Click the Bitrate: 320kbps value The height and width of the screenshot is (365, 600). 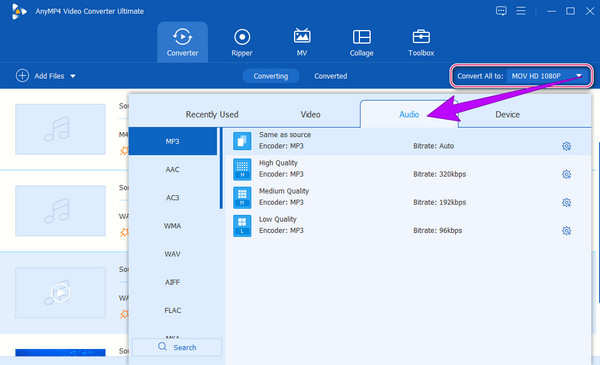point(439,174)
